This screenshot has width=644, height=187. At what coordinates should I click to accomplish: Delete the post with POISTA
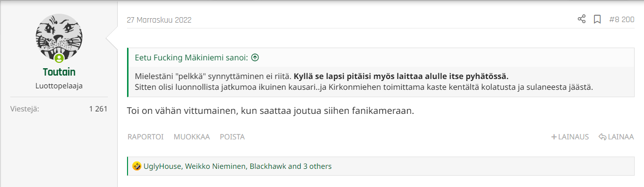tap(232, 137)
